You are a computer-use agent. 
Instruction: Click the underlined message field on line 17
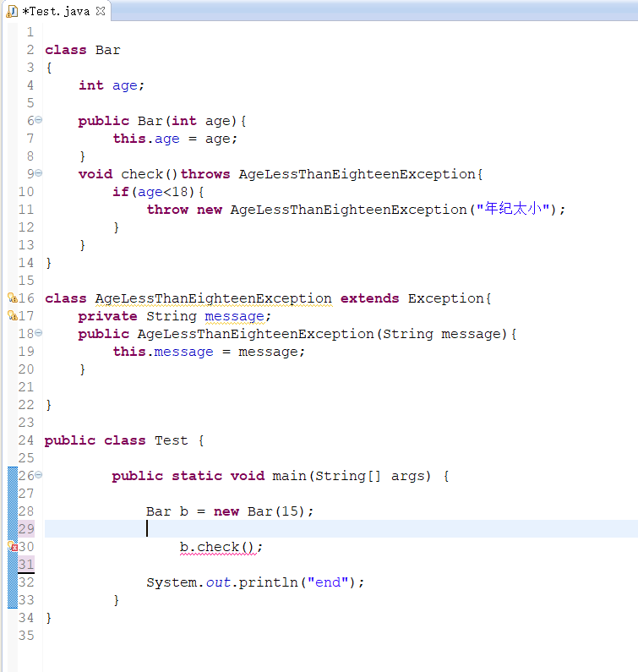click(234, 316)
